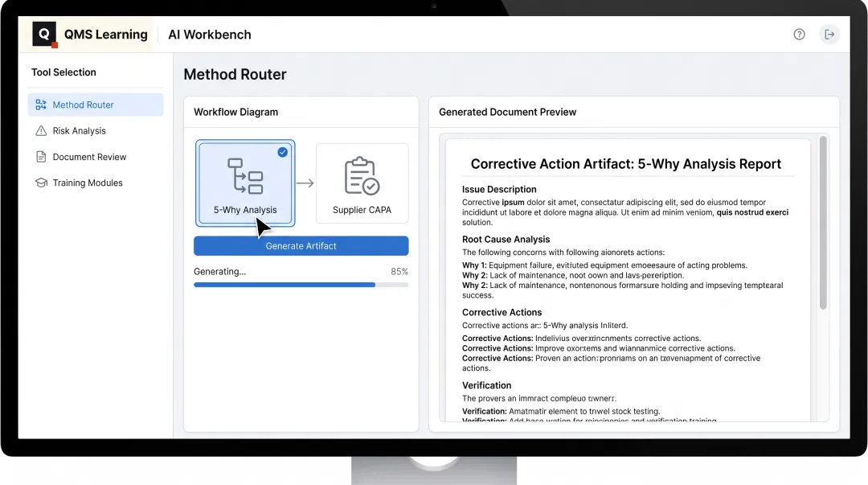This screenshot has width=868, height=485.
Task: Click the Issue Description heading
Action: pos(499,190)
